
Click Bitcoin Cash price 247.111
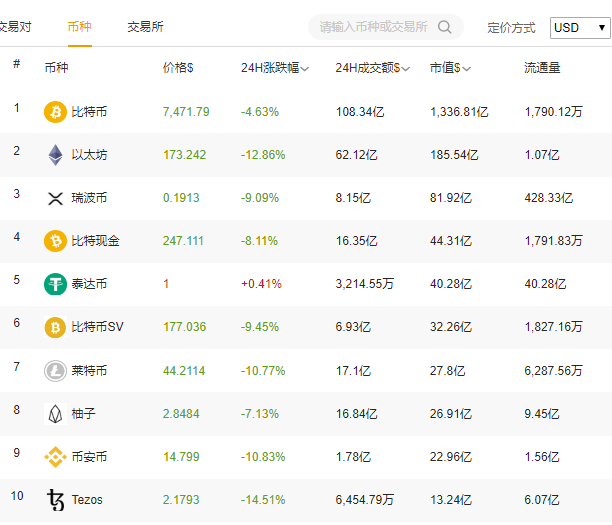coord(183,241)
